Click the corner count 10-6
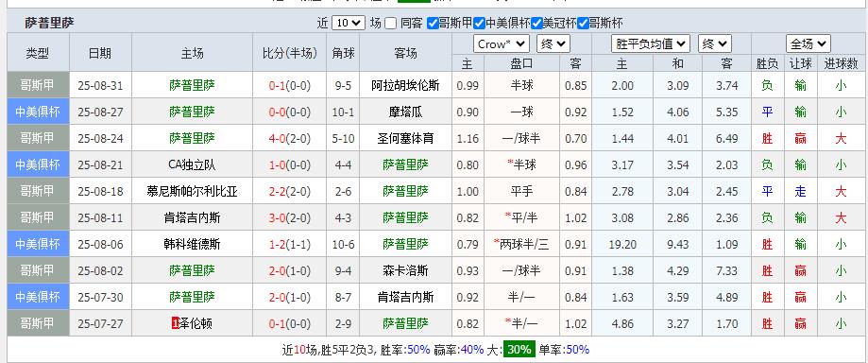Viewport: 868px width, 363px height. 343,244
